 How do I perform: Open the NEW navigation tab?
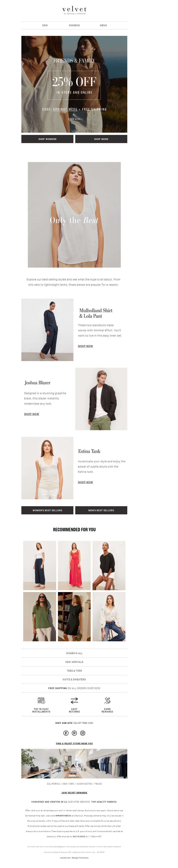(45, 25)
